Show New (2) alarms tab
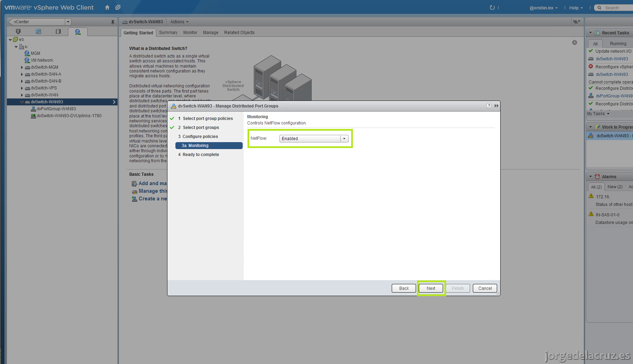 point(615,187)
